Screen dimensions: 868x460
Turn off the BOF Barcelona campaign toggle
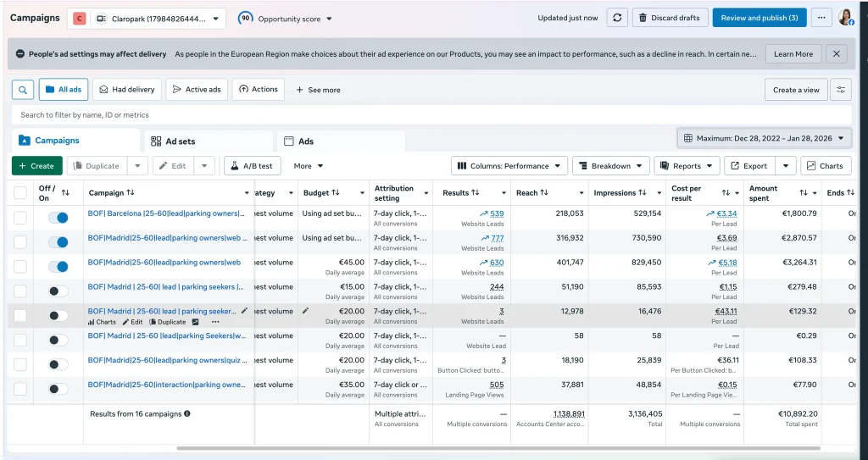[x=58, y=218]
